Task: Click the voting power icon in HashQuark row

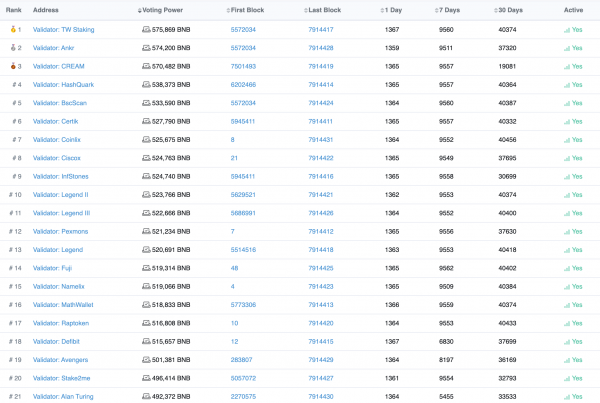Action: (146, 84)
